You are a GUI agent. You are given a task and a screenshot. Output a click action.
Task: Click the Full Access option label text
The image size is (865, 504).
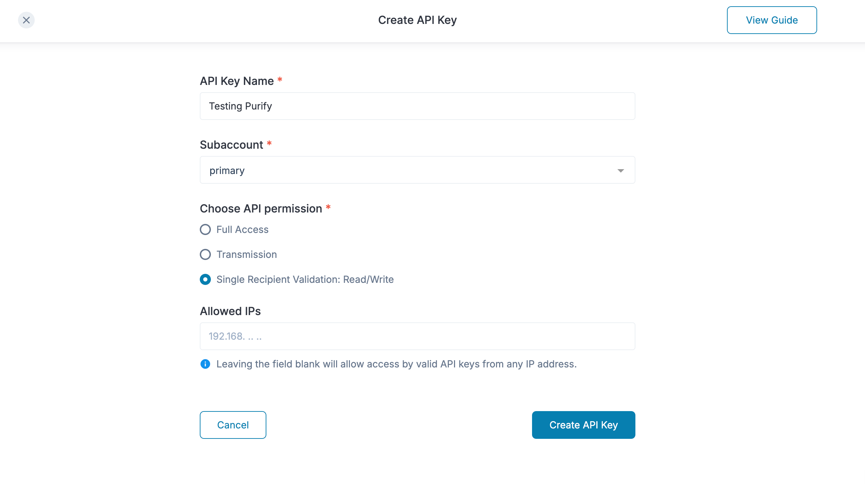pos(242,229)
